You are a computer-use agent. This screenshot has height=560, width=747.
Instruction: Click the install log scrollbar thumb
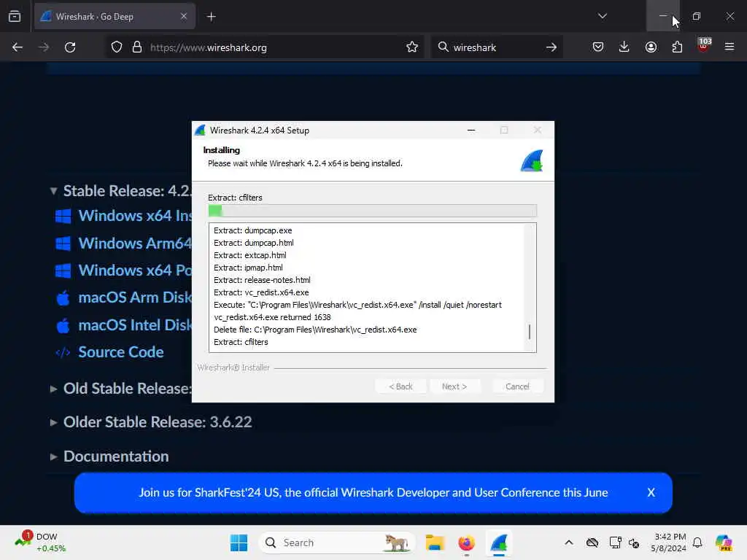point(530,332)
